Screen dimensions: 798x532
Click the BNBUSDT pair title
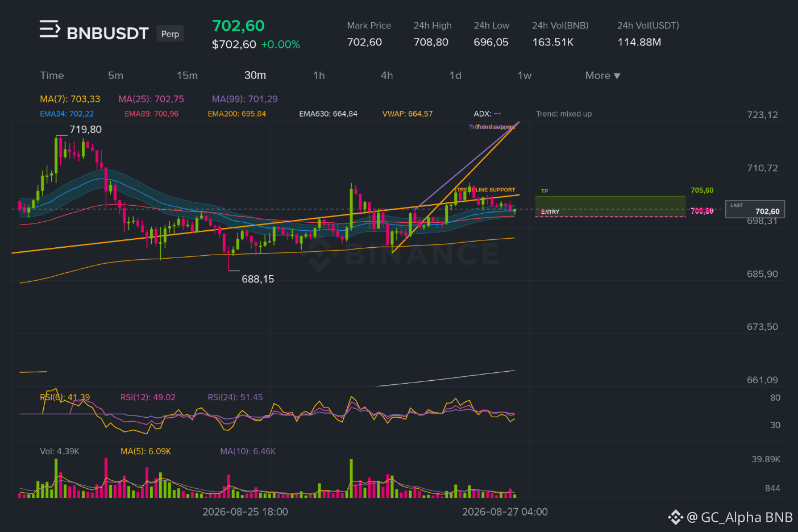(x=107, y=34)
